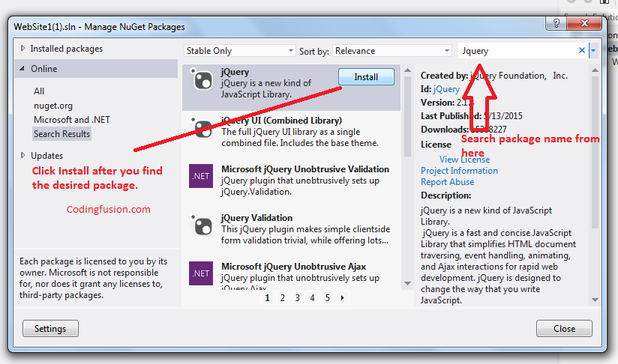
Task: Open the Stable Only dropdown
Action: (x=239, y=51)
